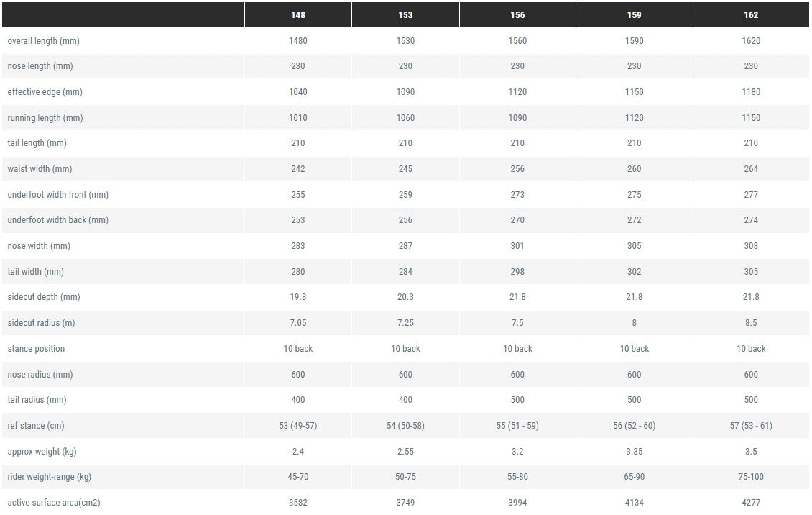This screenshot has width=812, height=515.
Task: Select the 148 size column header
Action: point(297,14)
